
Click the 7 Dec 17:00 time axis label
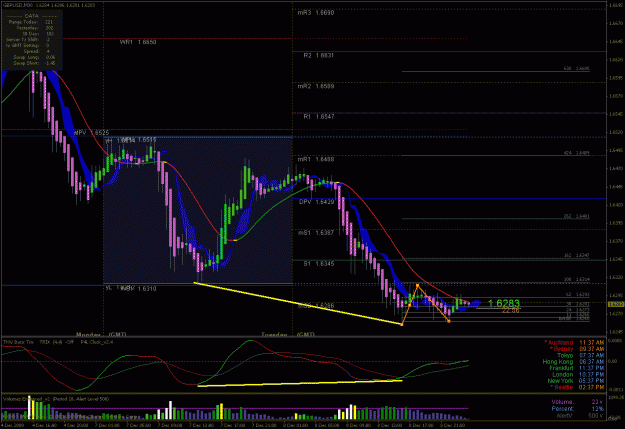click(234, 425)
